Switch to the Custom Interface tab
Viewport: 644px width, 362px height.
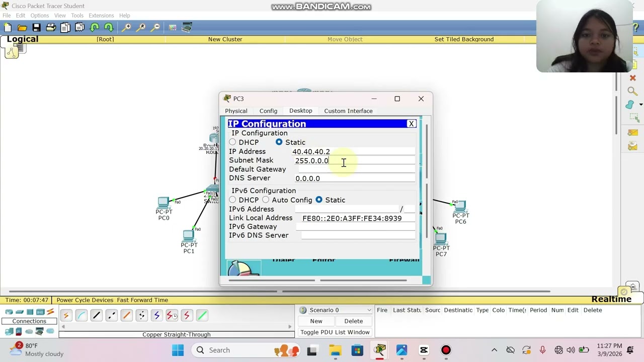[x=348, y=111]
